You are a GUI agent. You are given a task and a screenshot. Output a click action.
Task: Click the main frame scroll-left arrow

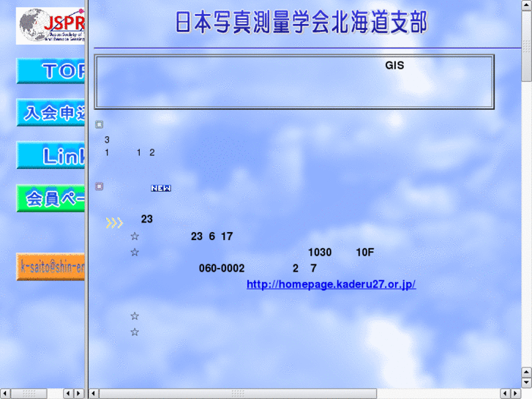94,394
